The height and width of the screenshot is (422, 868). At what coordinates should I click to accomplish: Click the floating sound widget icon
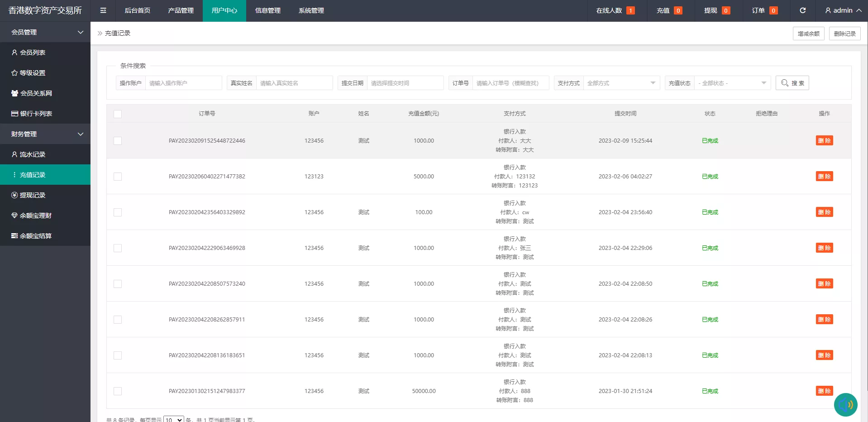pos(845,404)
